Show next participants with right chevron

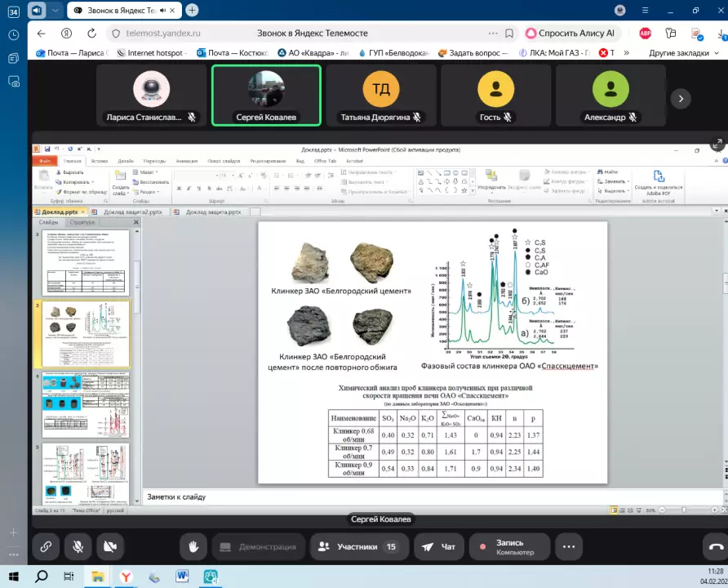click(681, 98)
